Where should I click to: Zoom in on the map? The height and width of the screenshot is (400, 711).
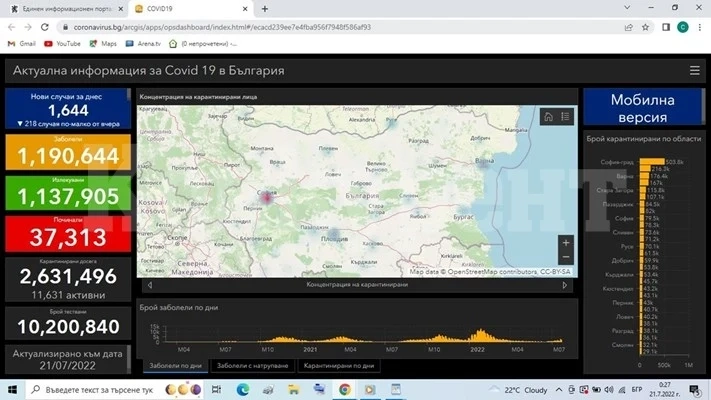tap(565, 243)
